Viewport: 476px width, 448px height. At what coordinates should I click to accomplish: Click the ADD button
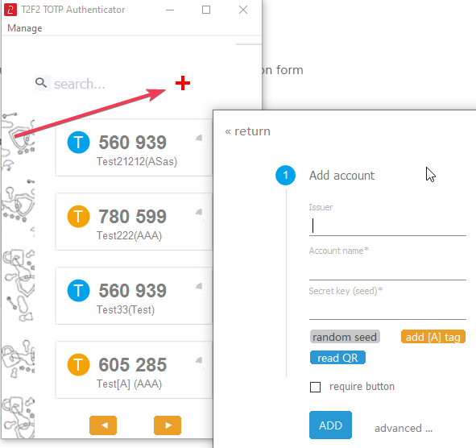tap(330, 425)
